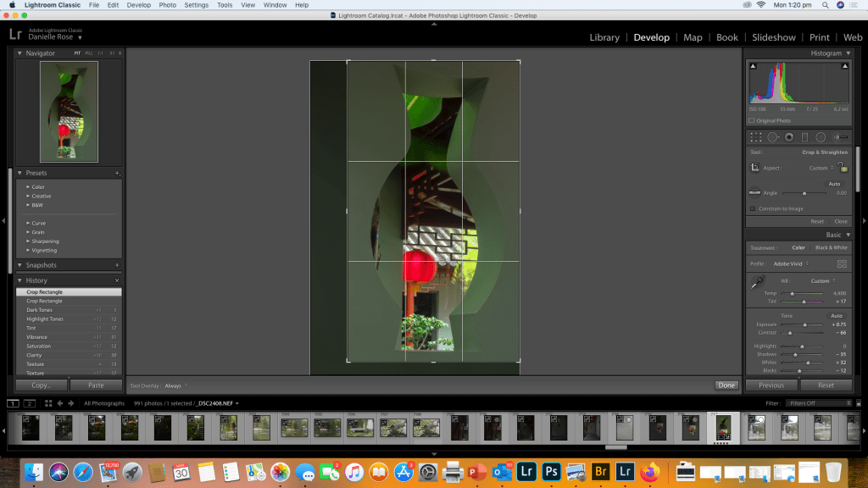Open the Tool Overlay Always dropdown
The image size is (868, 488).
pyautogui.click(x=176, y=385)
